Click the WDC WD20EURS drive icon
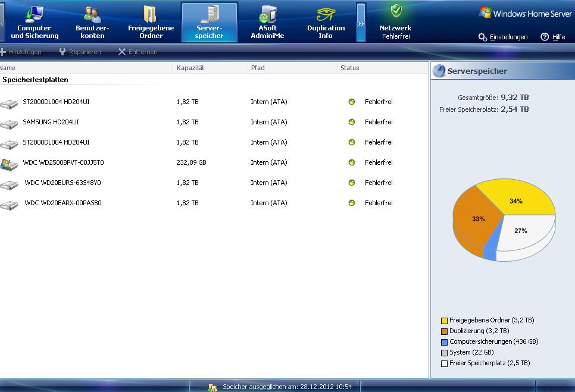This screenshot has width=575, height=392. (9, 184)
